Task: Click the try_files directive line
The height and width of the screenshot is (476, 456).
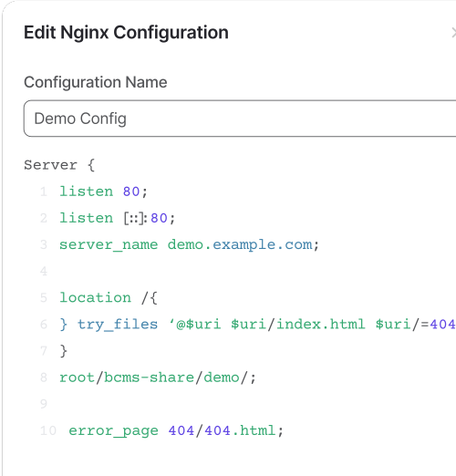Action: [x=258, y=324]
